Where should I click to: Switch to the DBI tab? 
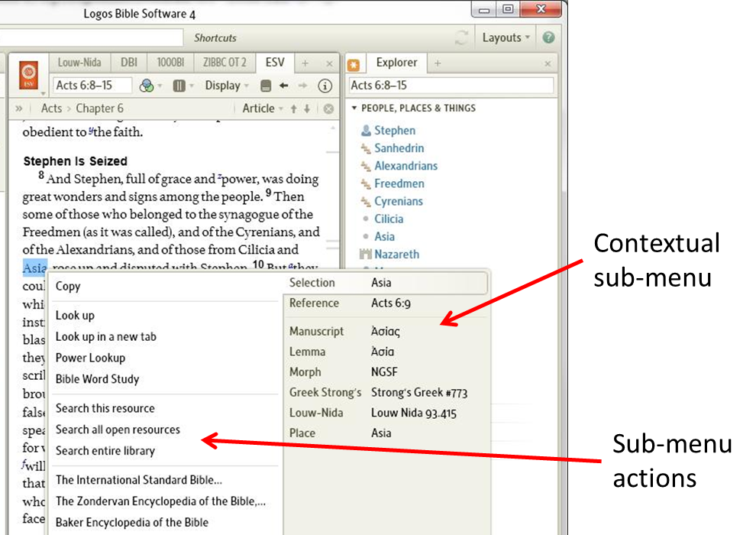(129, 63)
